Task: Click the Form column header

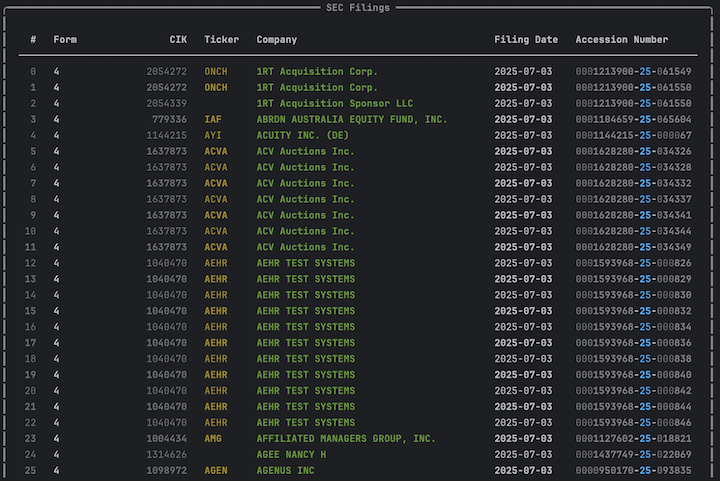Action: click(65, 39)
